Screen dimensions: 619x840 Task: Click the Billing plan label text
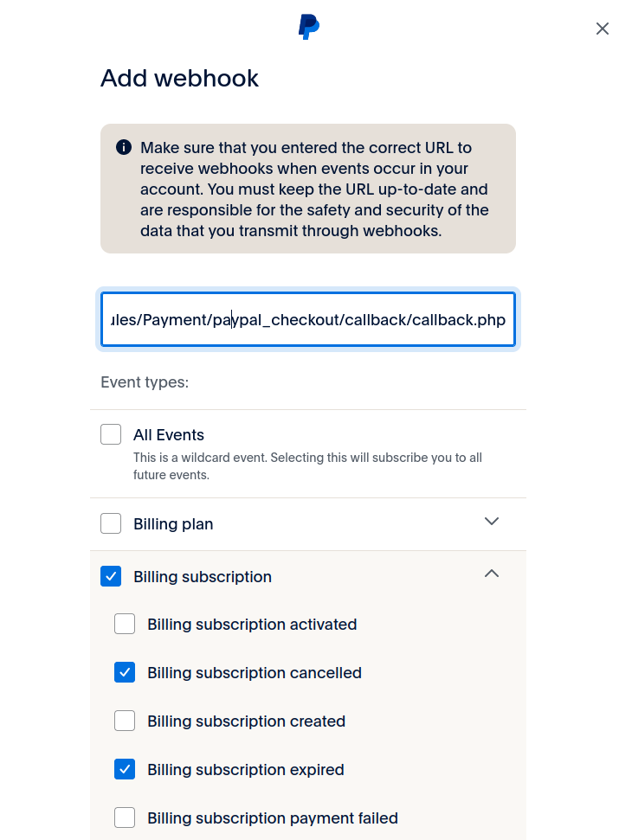tap(173, 524)
